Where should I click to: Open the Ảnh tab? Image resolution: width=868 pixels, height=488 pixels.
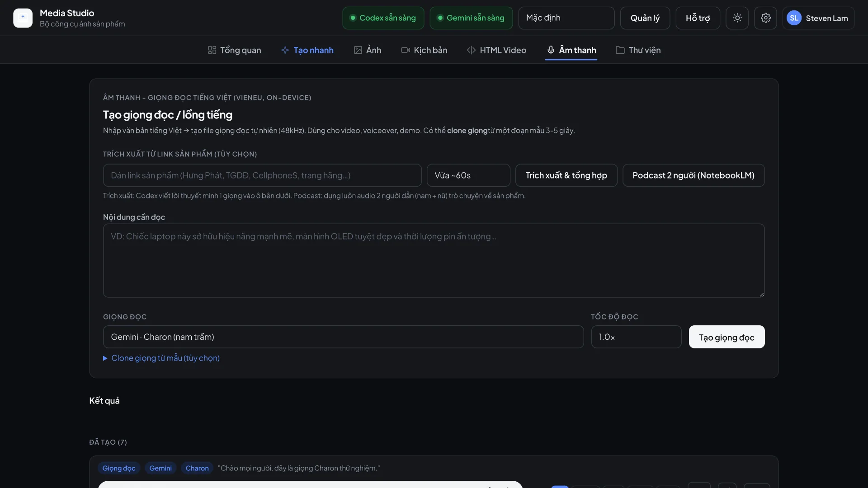tap(368, 50)
